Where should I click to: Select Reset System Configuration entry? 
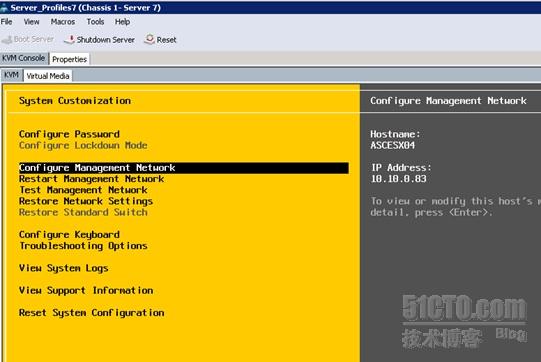[x=91, y=313]
